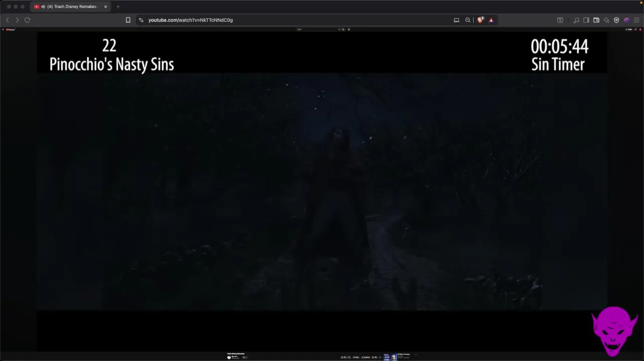The height and width of the screenshot is (361, 644).
Task: Open the Brave Wallet icon
Action: tap(596, 20)
